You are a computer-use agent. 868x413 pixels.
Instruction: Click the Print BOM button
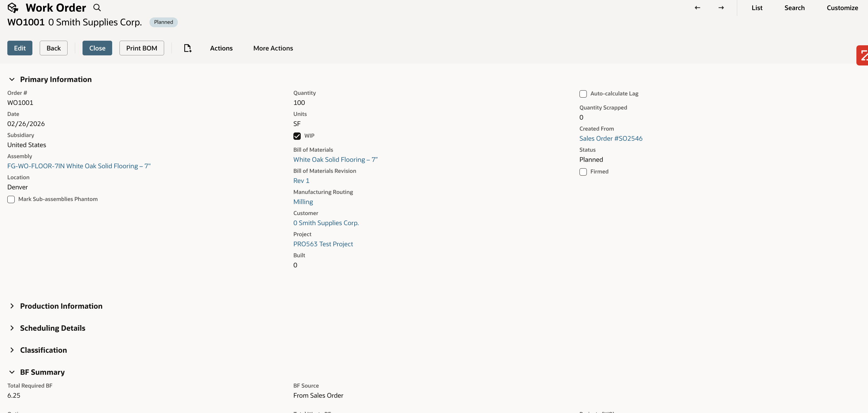142,48
